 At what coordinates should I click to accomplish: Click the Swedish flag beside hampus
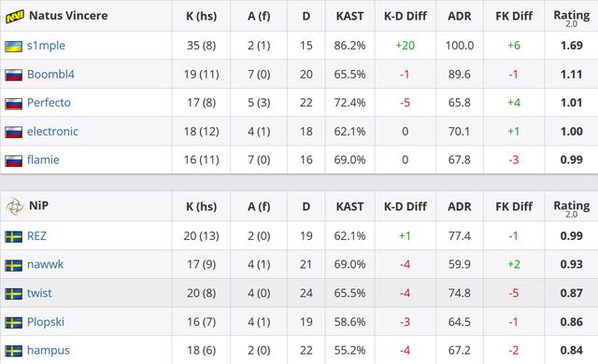tap(14, 351)
